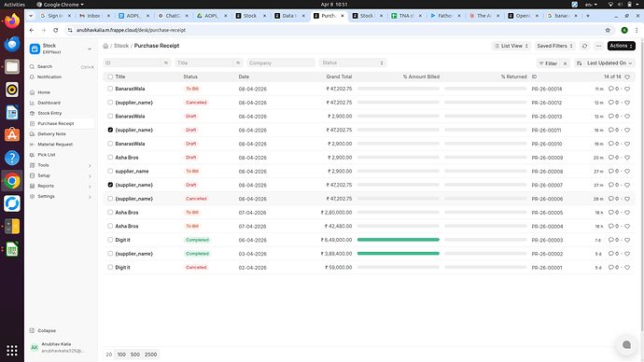Like PR-26-00001 using its heart icon

click(627, 267)
